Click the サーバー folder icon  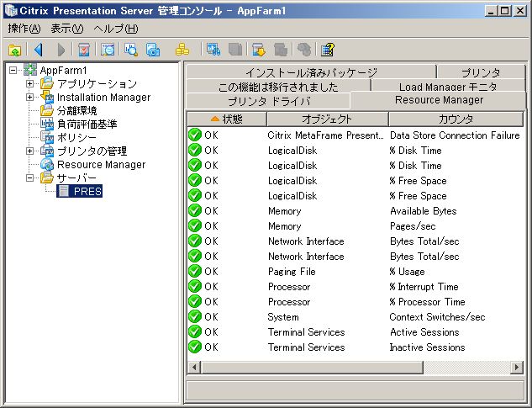(47, 178)
